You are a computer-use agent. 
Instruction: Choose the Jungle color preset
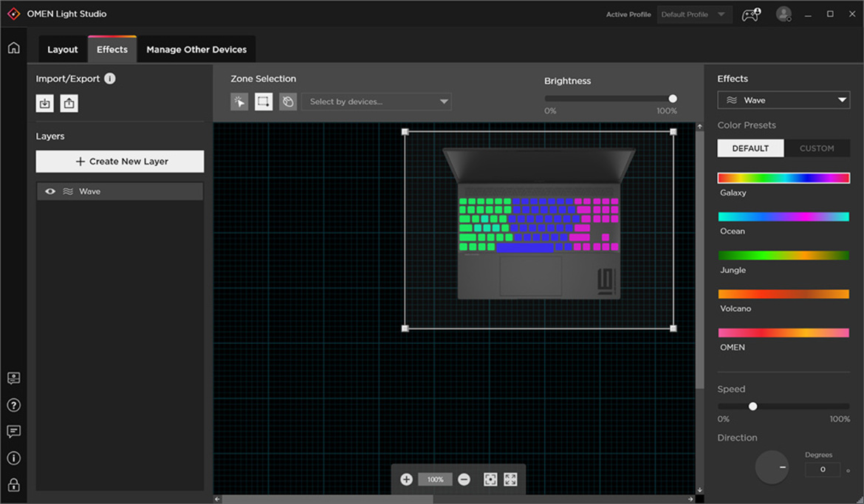coord(784,255)
